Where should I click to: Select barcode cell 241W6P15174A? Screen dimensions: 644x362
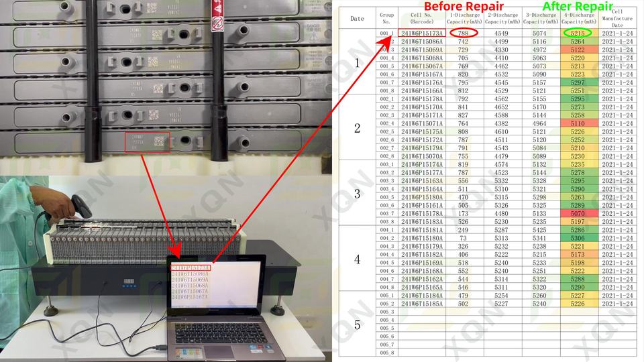(422, 165)
